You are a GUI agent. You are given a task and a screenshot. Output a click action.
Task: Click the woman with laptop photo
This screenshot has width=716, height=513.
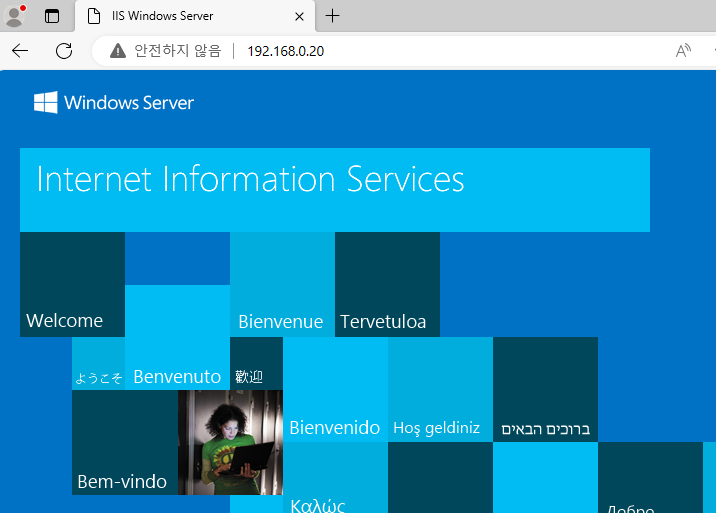pyautogui.click(x=230, y=442)
